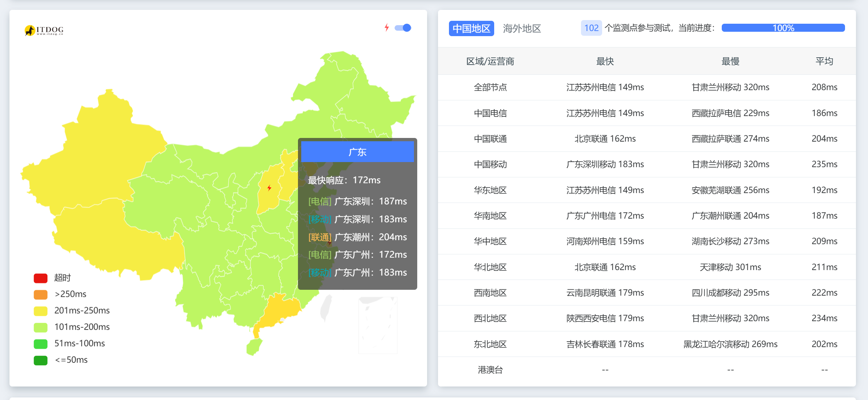Select the 全部节点 row label

click(490, 87)
